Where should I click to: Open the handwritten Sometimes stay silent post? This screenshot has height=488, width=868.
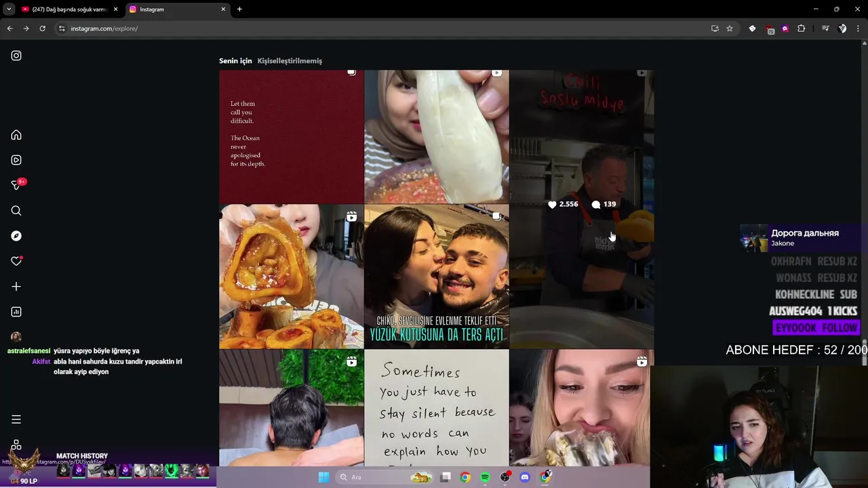437,407
